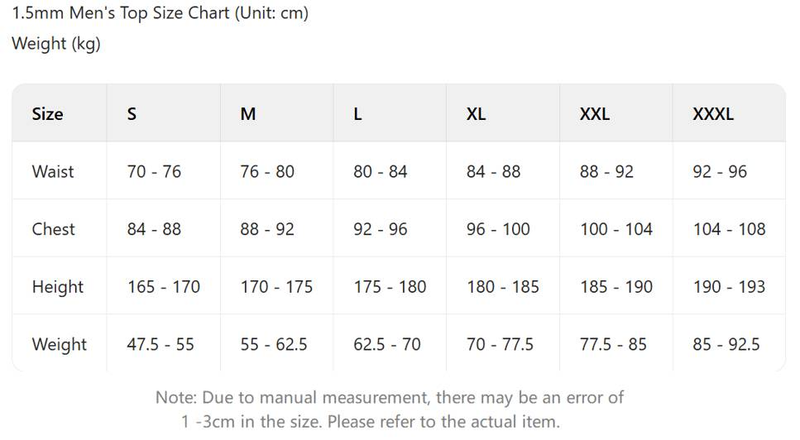Click chest value 96 - 100
This screenshot has height=440, width=800.
coord(498,229)
